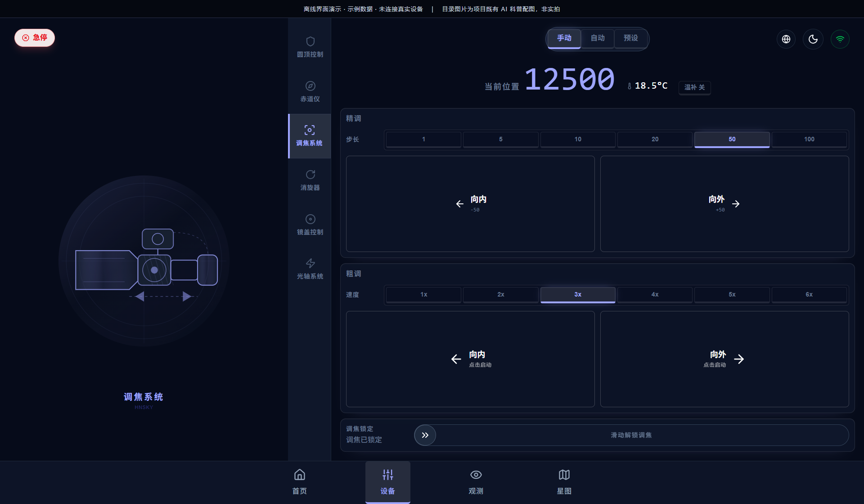The height and width of the screenshot is (504, 864).
Task: Set coarse speed to 2x
Action: coord(501,295)
